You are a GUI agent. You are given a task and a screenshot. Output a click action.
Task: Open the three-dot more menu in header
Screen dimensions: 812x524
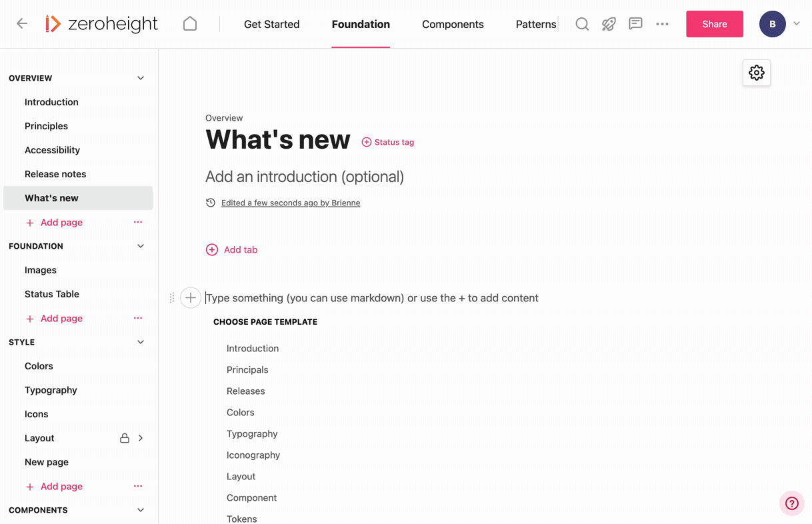point(662,24)
